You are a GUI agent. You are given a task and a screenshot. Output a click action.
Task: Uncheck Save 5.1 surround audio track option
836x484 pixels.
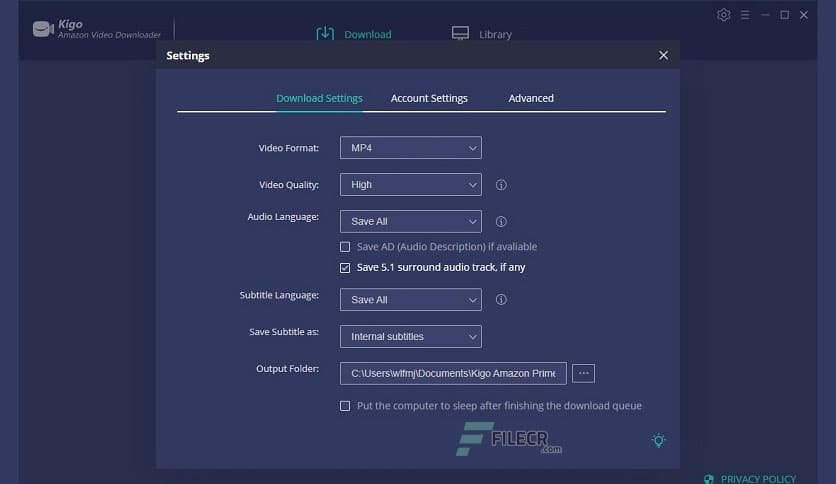click(x=345, y=268)
